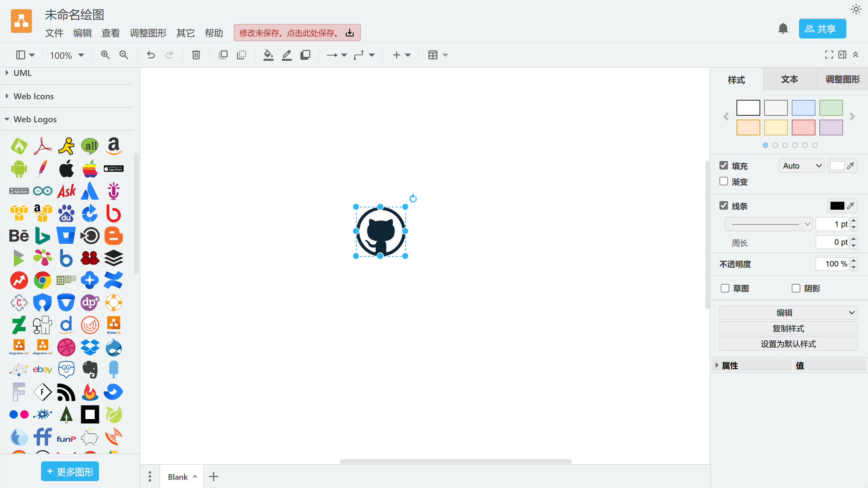This screenshot has width=868, height=488.
Task: Click the fill color bucket icon
Action: click(268, 55)
